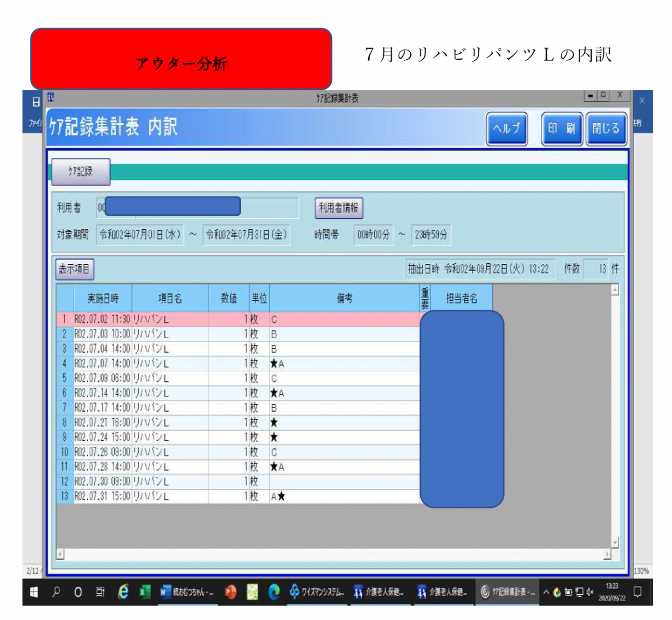Launch Internet Explorer from the taskbar
The height and width of the screenshot is (620, 672).
pos(123,592)
